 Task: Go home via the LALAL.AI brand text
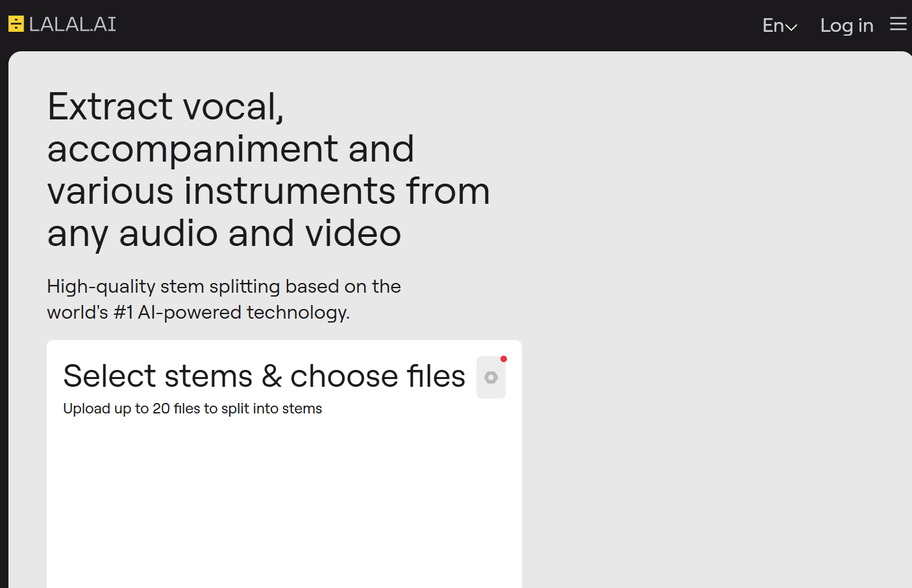73,24
